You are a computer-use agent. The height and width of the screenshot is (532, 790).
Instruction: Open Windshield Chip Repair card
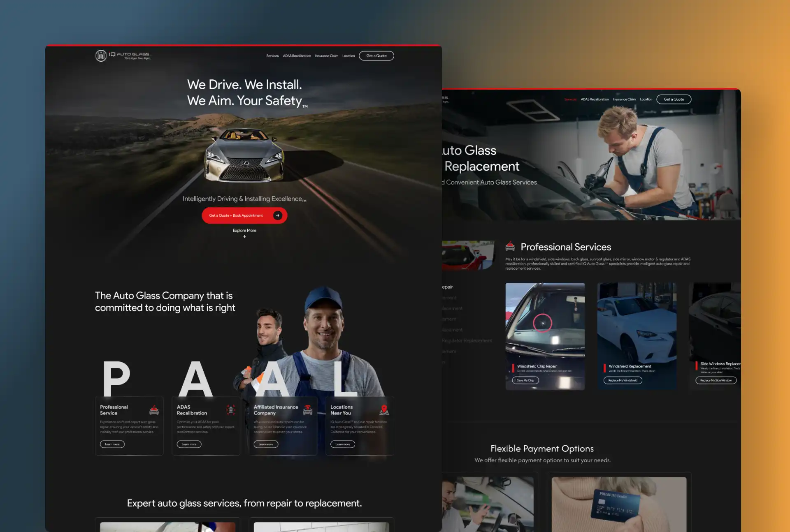(x=545, y=336)
